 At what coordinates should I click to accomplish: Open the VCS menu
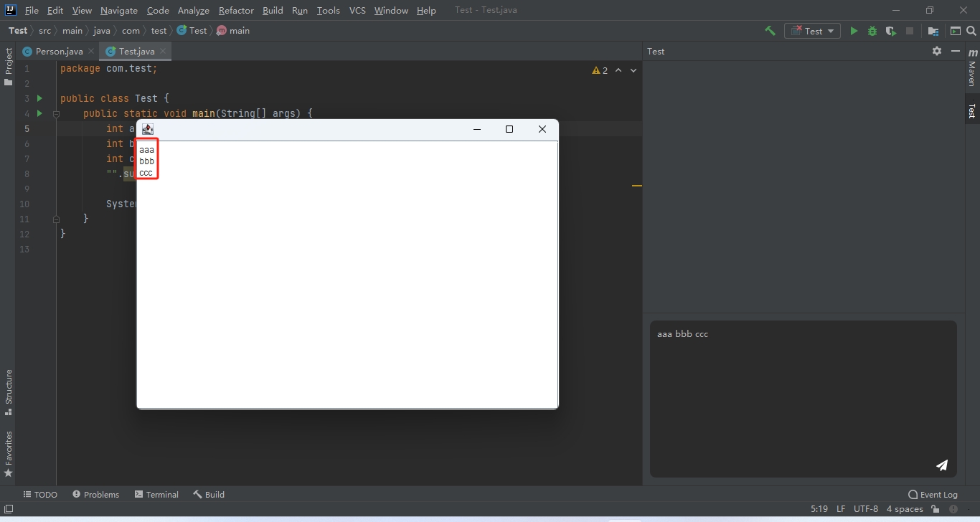tap(357, 10)
